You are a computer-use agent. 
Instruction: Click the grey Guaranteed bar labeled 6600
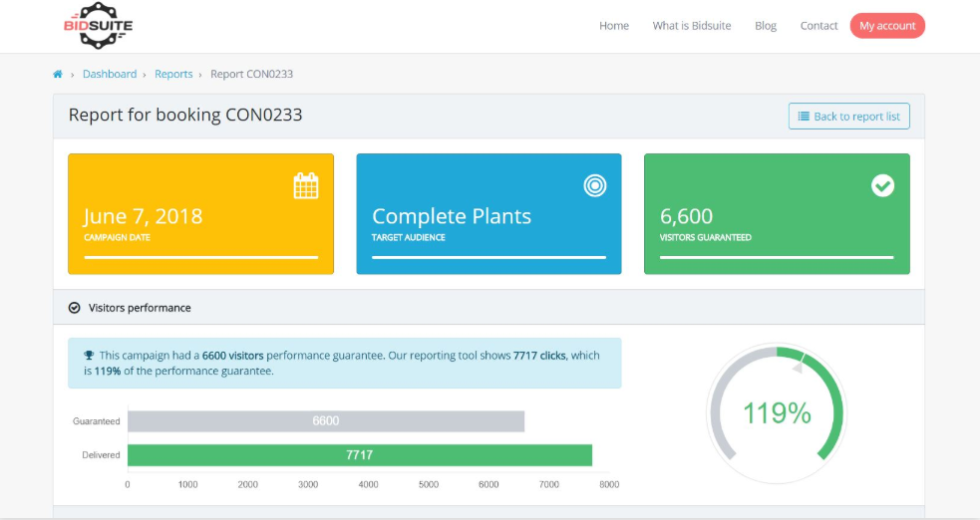coord(326,421)
